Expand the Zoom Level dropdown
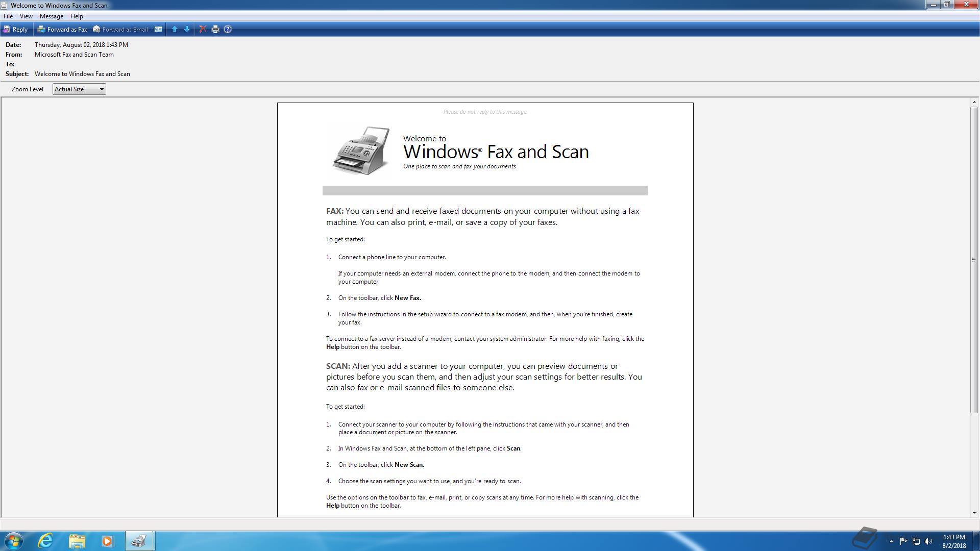The image size is (980, 551). (x=79, y=89)
